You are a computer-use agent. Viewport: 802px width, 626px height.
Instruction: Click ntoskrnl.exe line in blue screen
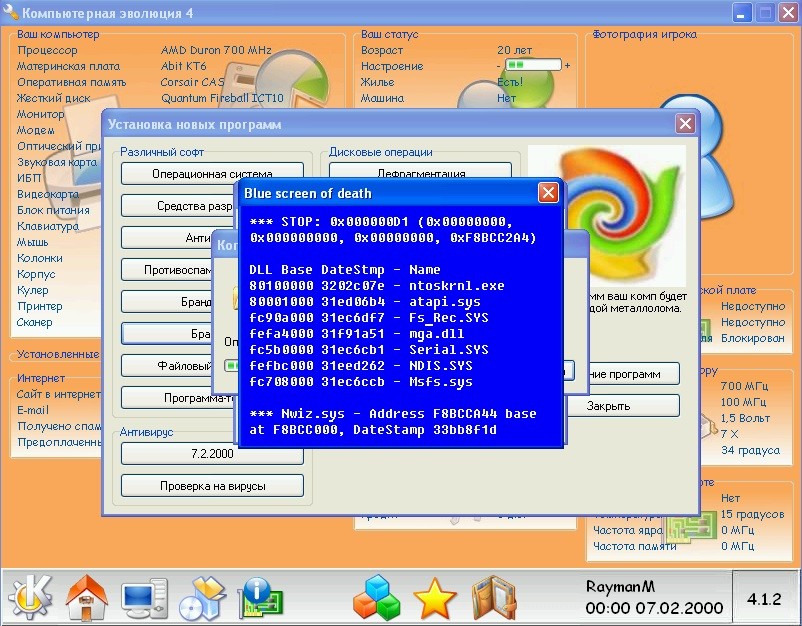point(377,285)
